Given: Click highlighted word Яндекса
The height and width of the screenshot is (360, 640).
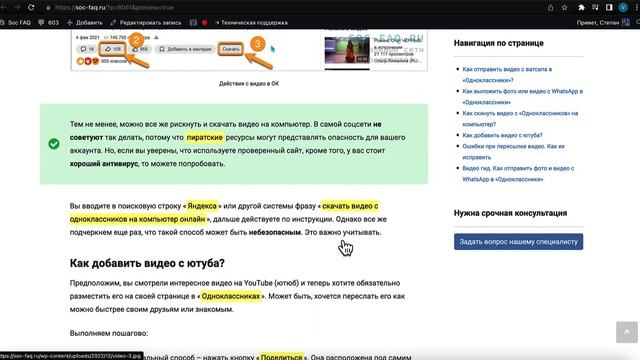Looking at the screenshot, I should 202,206.
